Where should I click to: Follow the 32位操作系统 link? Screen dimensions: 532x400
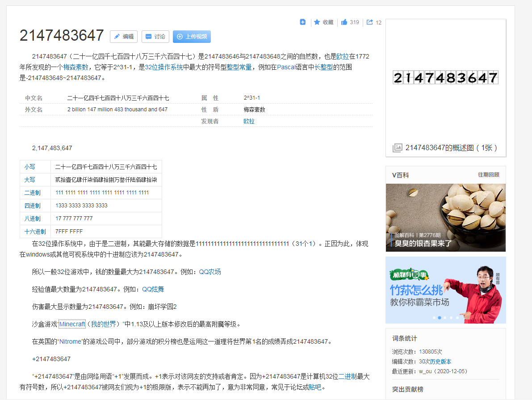[x=164, y=67]
